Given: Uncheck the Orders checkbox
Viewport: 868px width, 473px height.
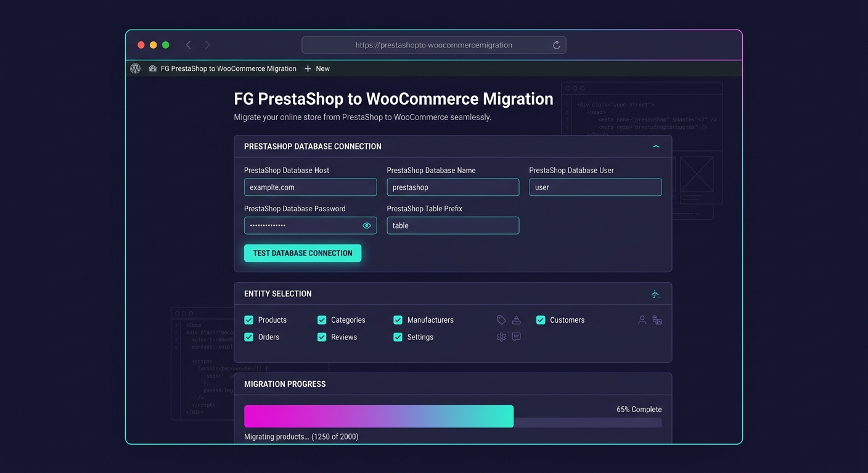Looking at the screenshot, I should coord(249,337).
